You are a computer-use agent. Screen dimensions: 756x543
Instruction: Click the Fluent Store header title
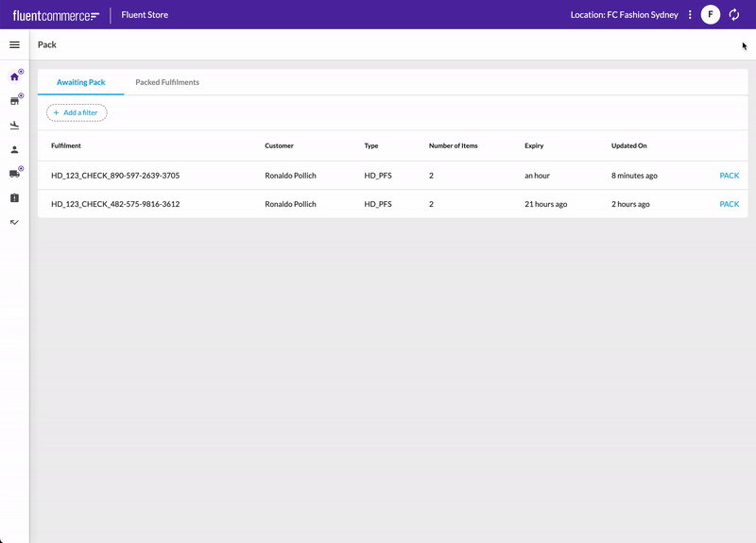point(145,15)
